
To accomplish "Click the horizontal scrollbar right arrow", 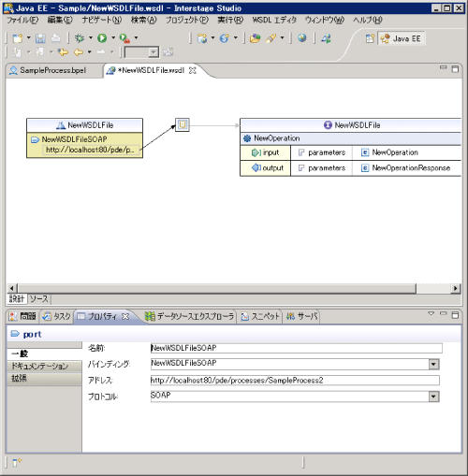I will [x=456, y=288].
